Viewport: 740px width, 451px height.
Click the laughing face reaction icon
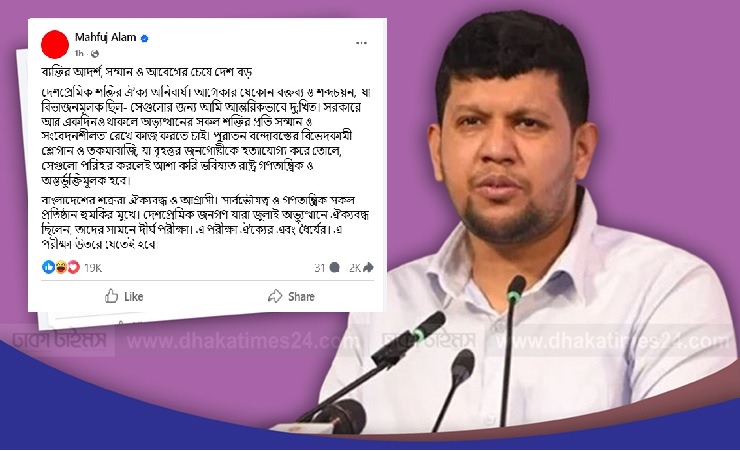(61, 267)
